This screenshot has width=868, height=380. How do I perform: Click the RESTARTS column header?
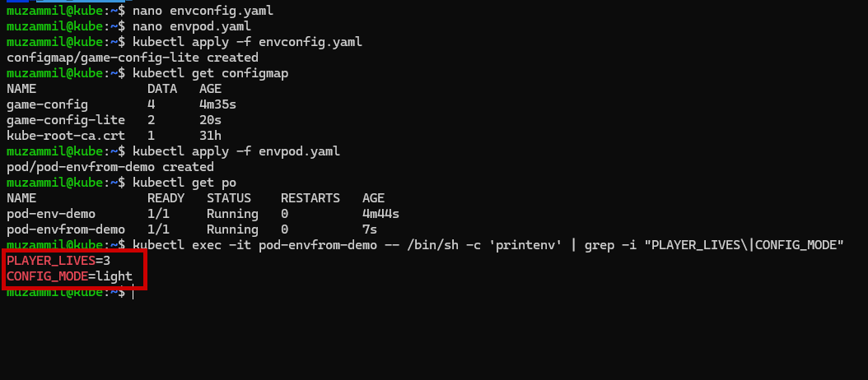(x=310, y=198)
